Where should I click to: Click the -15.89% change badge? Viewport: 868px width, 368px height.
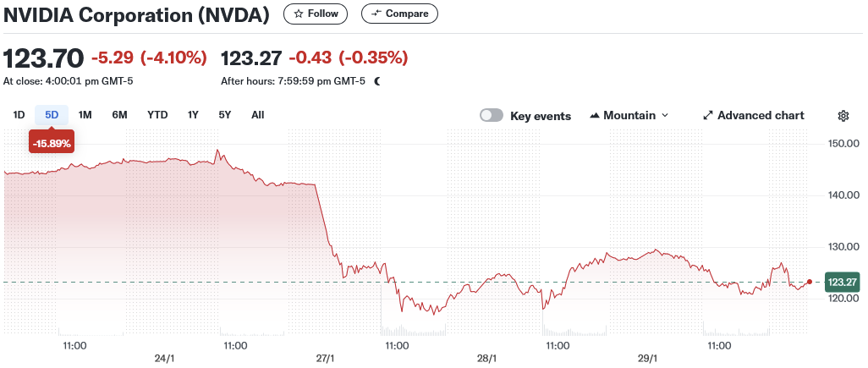tap(52, 143)
